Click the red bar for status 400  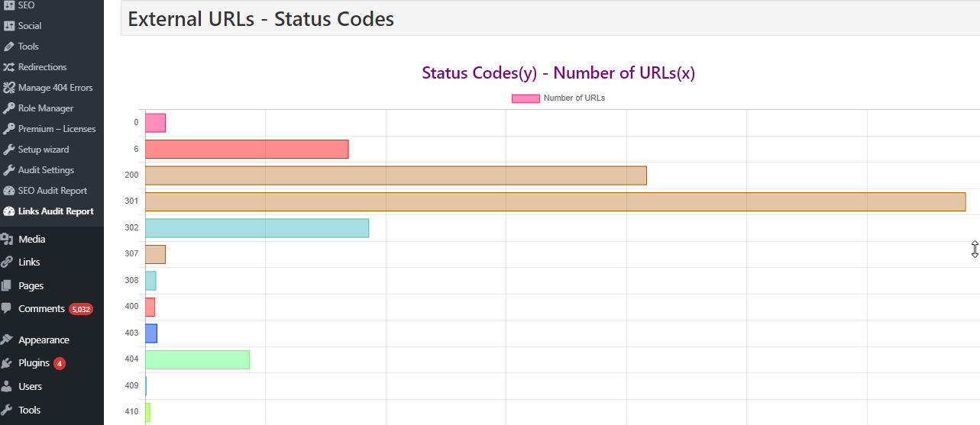(150, 307)
